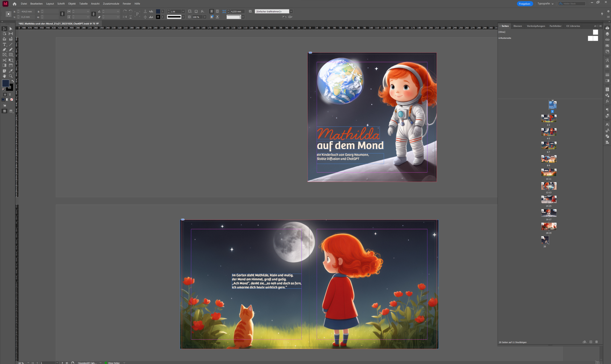Activate the Eyedropper tool
This screenshot has height=364, width=611.
point(11,71)
